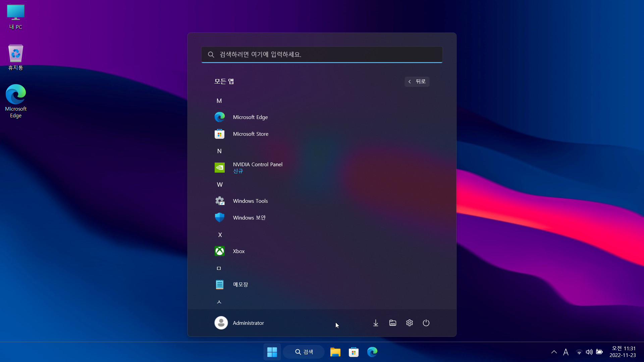Image resolution: width=644 pixels, height=362 pixels.
Task: Open 메모장 notepad icon
Action: (220, 285)
